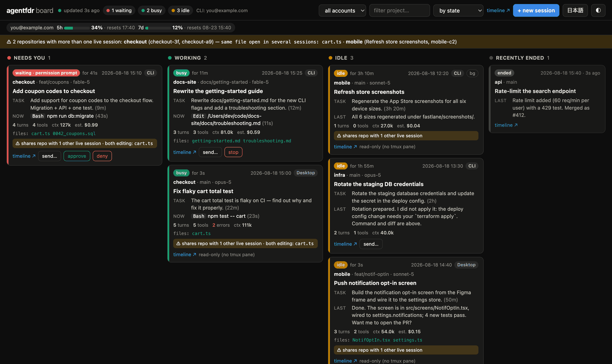
Task: Select Rotate the staging DB credentials title
Action: (x=379, y=184)
